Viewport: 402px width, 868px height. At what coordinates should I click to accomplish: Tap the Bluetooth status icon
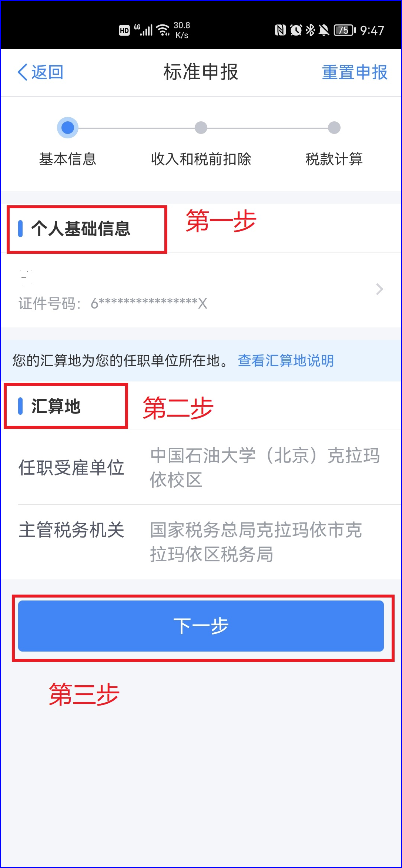pyautogui.click(x=310, y=30)
